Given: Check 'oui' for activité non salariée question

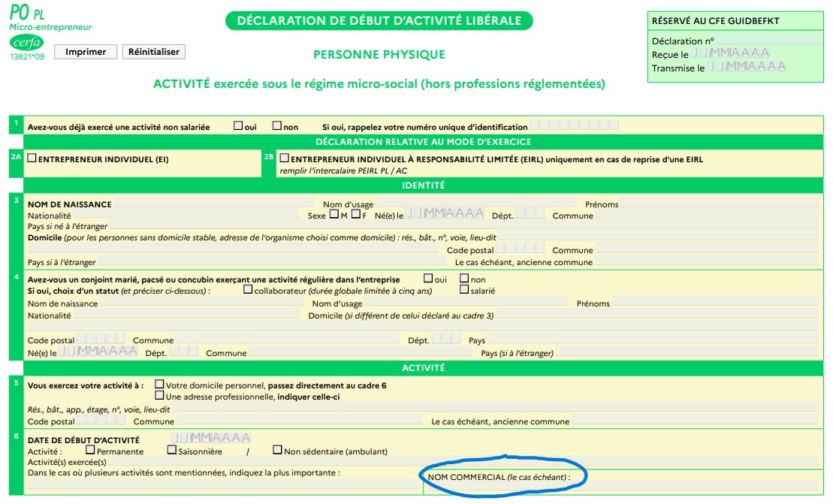Looking at the screenshot, I should click(237, 125).
